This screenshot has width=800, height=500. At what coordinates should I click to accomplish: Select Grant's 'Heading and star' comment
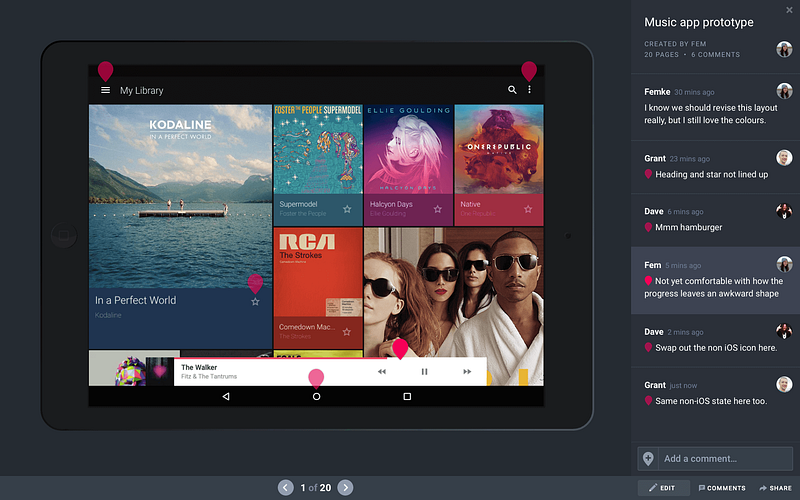click(715, 167)
